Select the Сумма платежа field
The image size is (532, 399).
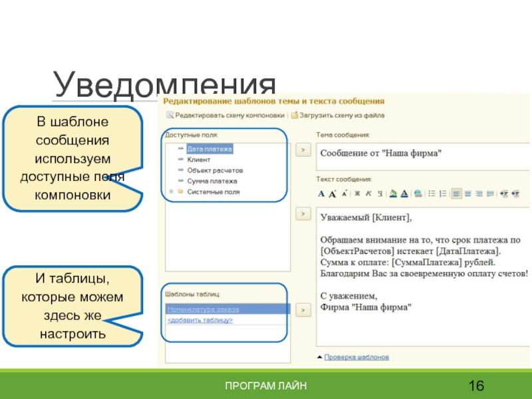pyautogui.click(x=212, y=181)
